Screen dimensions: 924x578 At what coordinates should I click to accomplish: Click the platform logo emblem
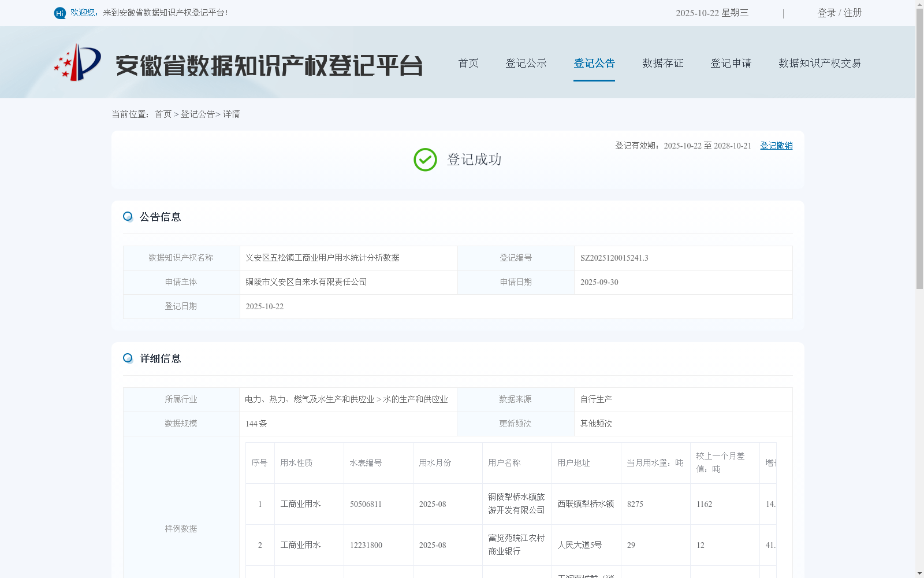tap(77, 62)
